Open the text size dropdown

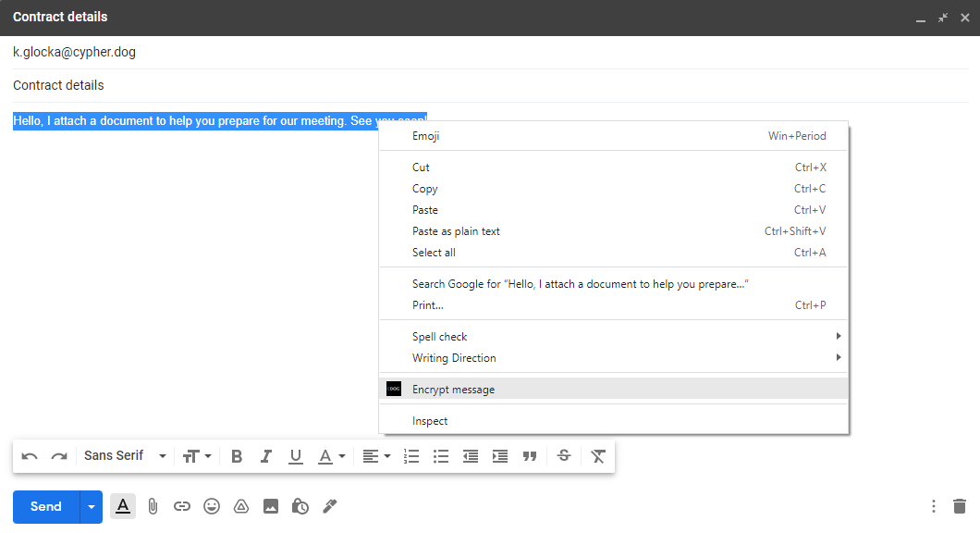pos(197,455)
